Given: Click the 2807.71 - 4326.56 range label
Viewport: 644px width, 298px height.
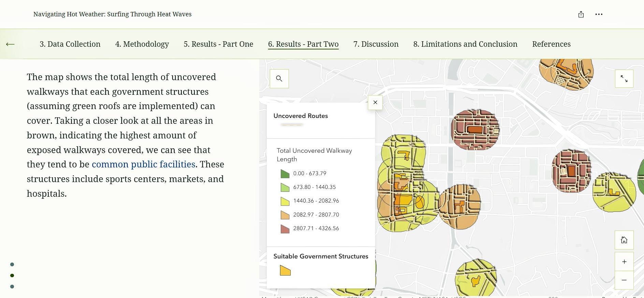Looking at the screenshot, I should tap(316, 228).
